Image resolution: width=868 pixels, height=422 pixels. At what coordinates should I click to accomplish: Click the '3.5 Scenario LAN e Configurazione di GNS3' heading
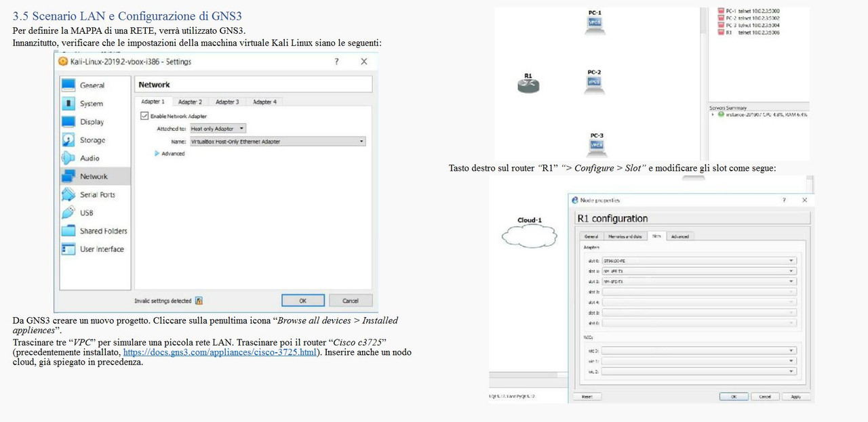(x=128, y=16)
